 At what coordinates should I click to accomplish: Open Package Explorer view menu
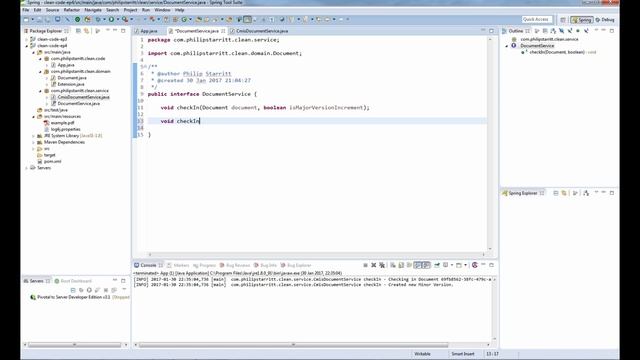click(108, 31)
